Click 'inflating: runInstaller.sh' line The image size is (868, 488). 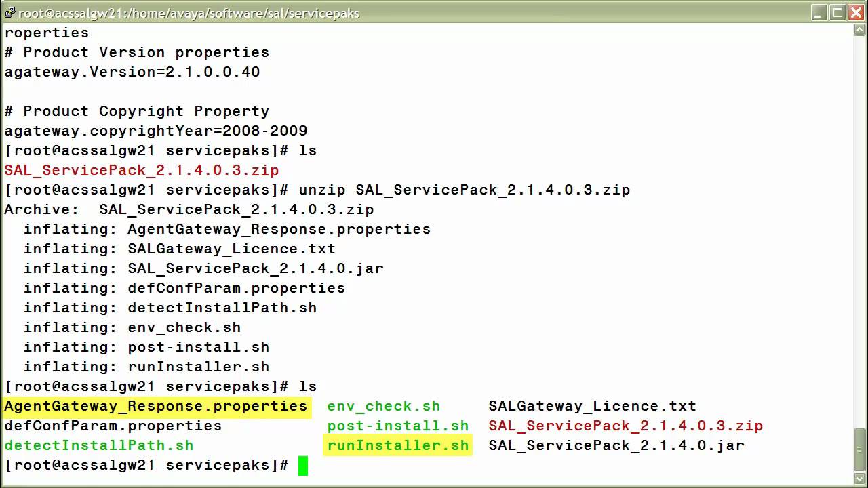[x=146, y=367]
